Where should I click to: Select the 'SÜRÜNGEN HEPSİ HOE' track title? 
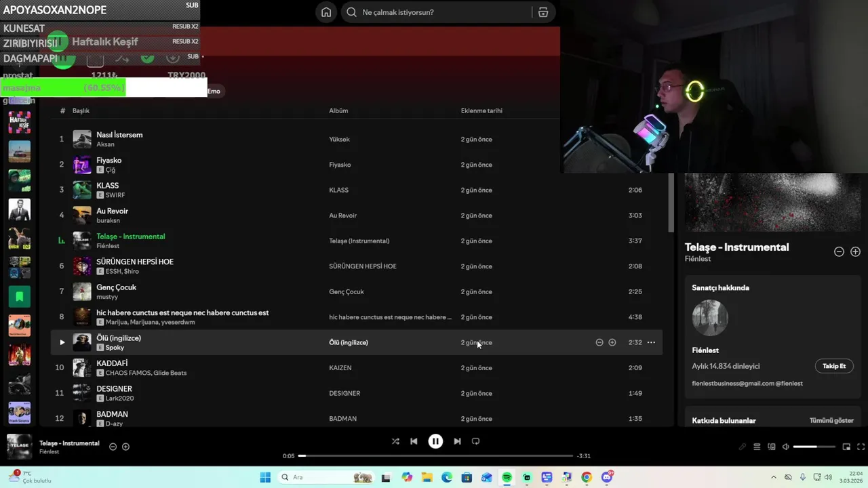pyautogui.click(x=135, y=262)
